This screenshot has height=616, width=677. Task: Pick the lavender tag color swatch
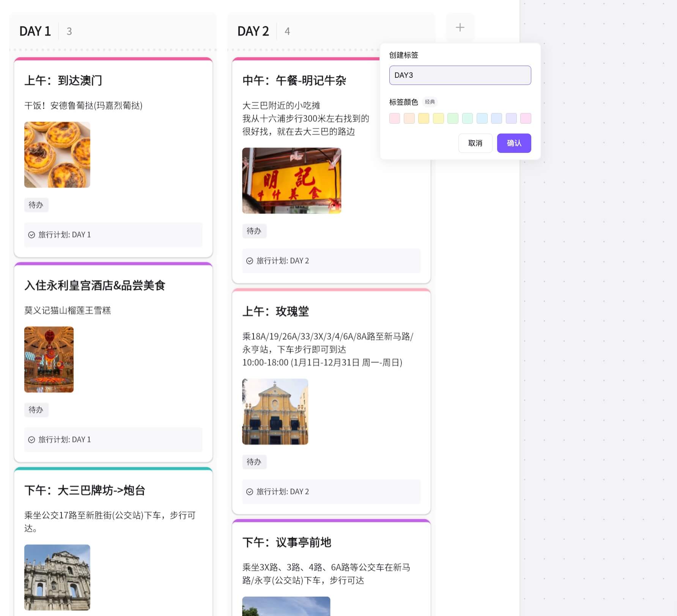pyautogui.click(x=511, y=118)
